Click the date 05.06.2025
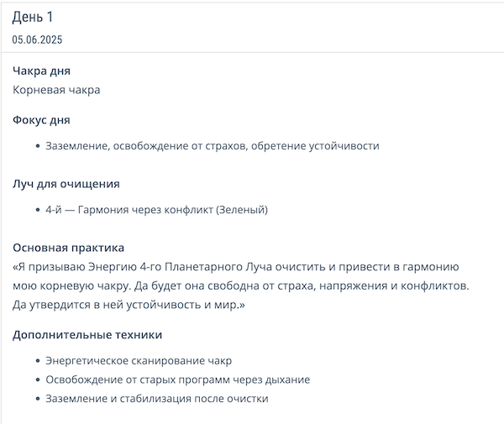Screen dimensions: 504x424 click(37, 39)
